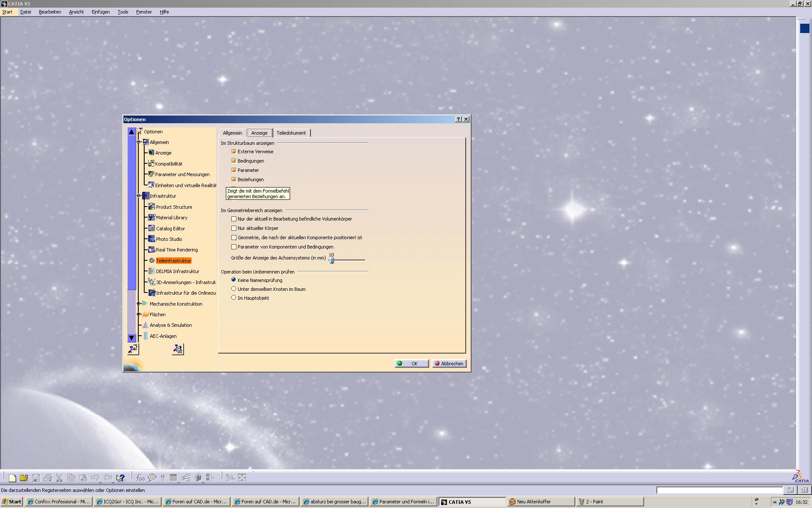Click the Catalog Editor tree icon
Viewport: 812px width, 508px height.
151,228
